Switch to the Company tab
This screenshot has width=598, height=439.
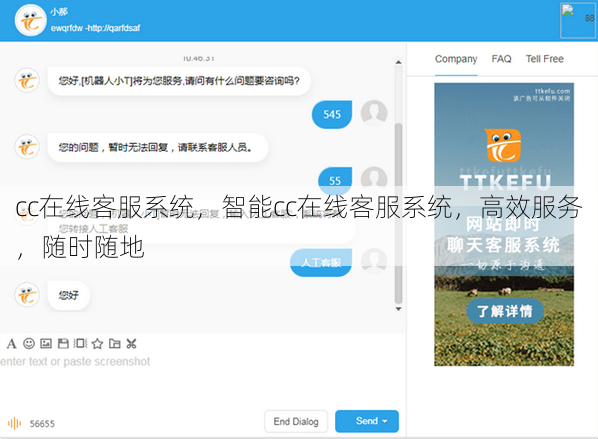[x=456, y=59]
